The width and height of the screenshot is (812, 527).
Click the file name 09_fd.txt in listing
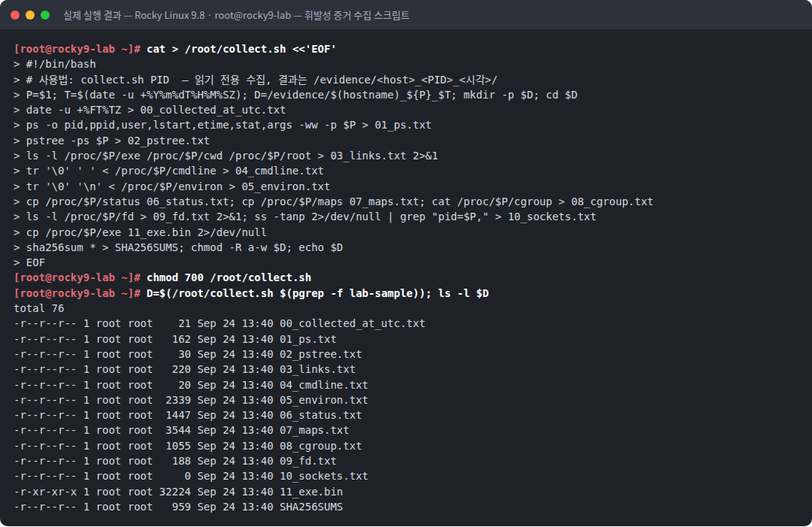pyautogui.click(x=308, y=462)
